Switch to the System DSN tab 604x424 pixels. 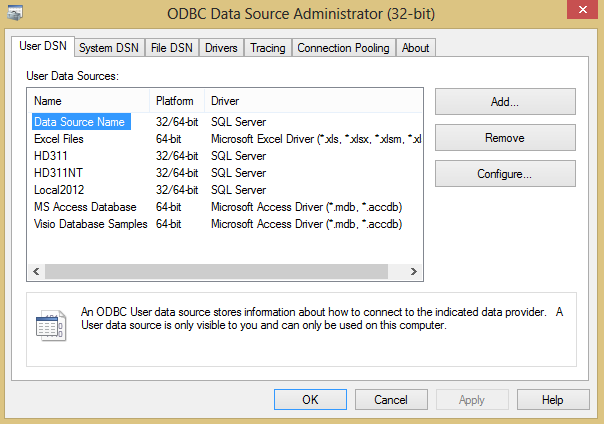(x=109, y=48)
